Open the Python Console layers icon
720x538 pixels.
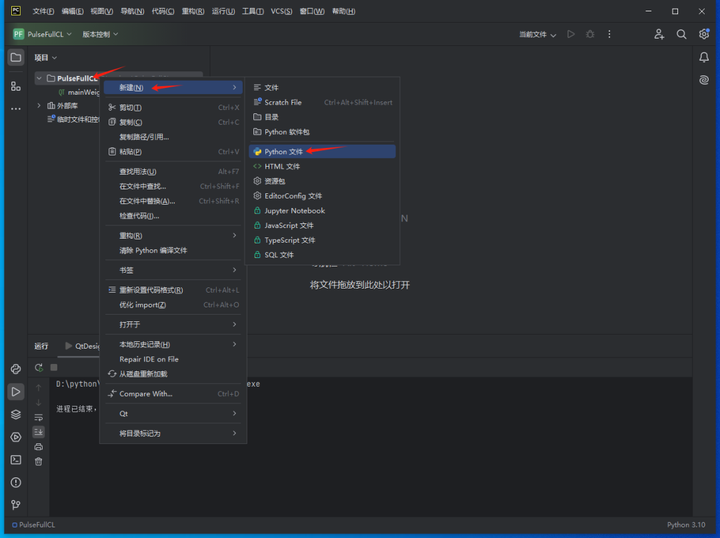point(16,415)
